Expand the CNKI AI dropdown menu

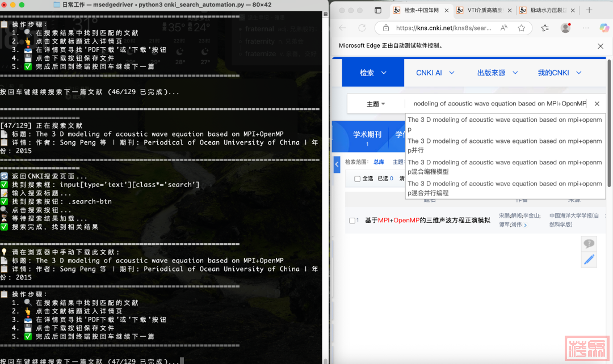tap(436, 73)
